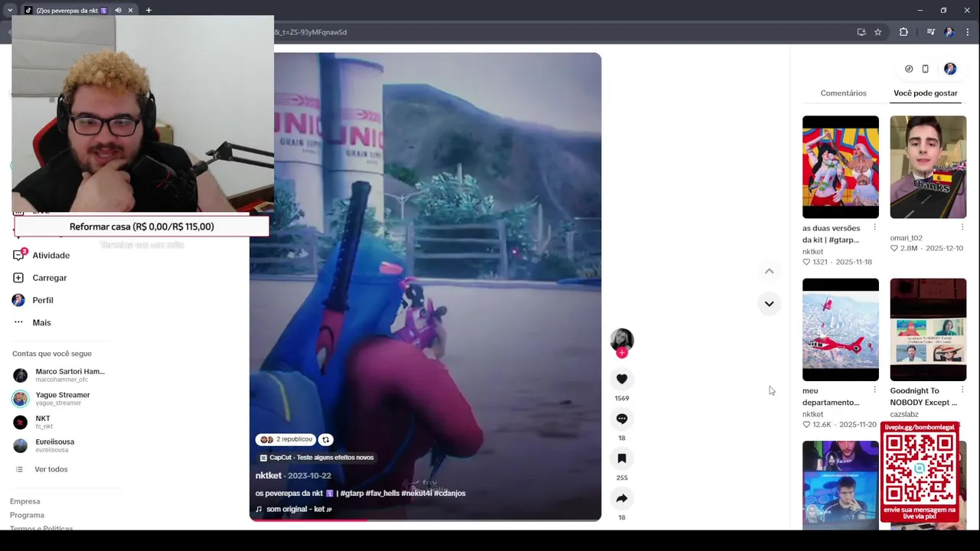Open NKT fc_nkt followed account

(33, 422)
